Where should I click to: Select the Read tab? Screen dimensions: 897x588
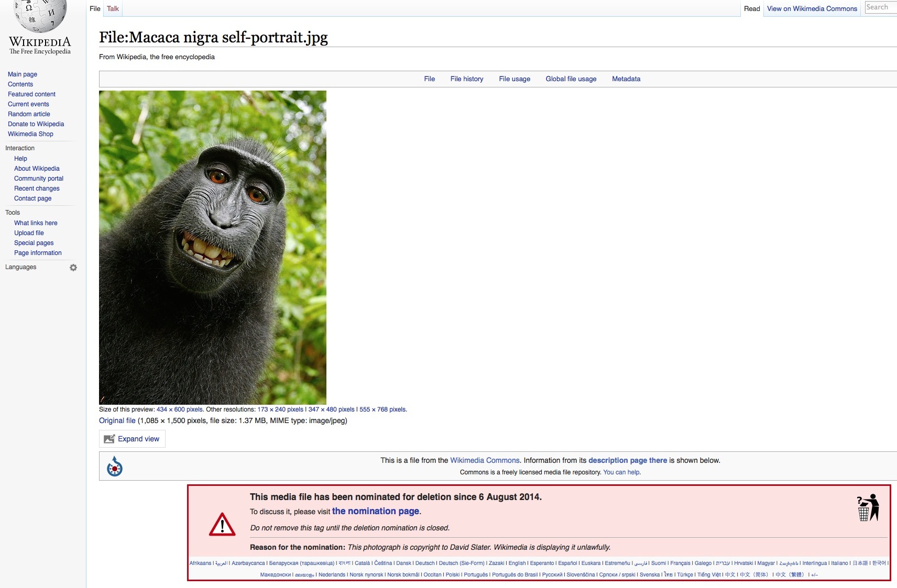point(752,8)
